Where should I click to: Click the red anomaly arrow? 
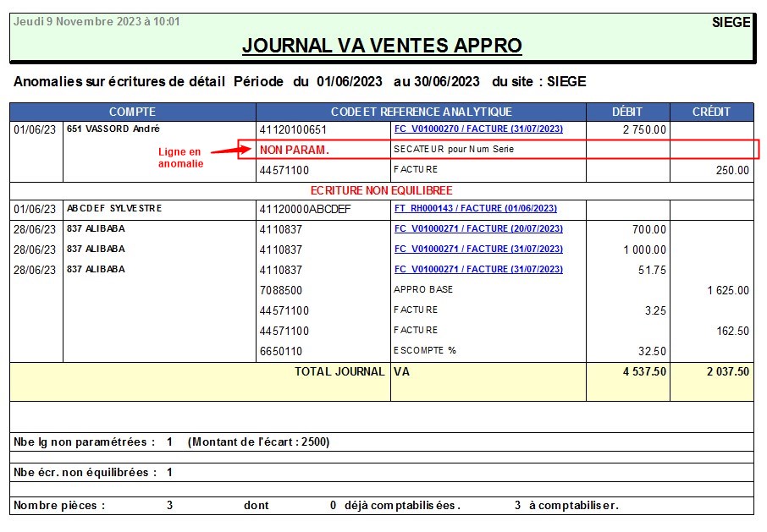click(222, 151)
